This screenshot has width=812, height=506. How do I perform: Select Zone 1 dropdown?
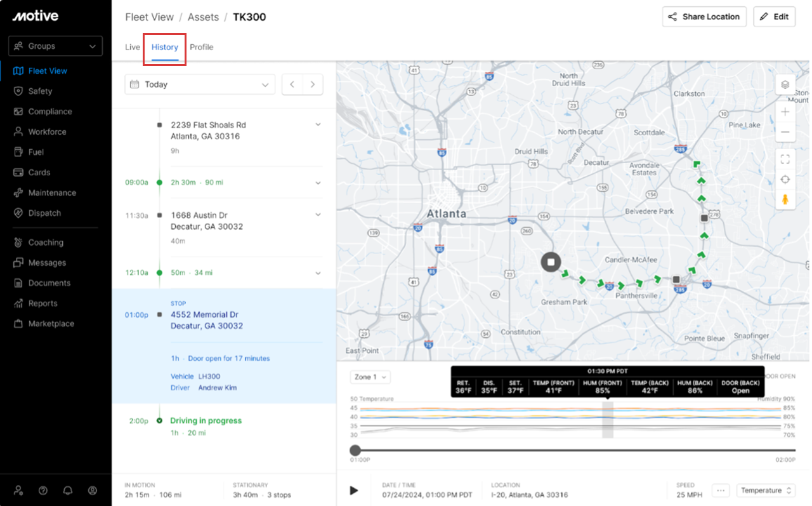[x=370, y=377]
